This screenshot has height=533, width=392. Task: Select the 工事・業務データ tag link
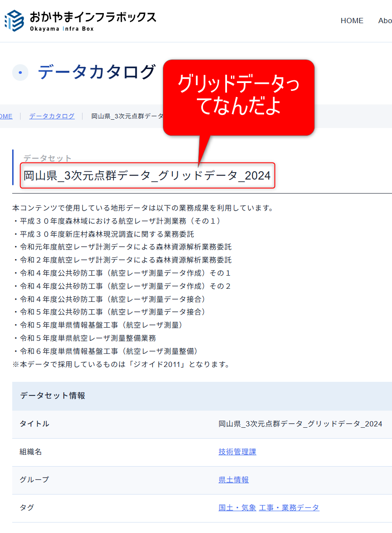tap(289, 508)
